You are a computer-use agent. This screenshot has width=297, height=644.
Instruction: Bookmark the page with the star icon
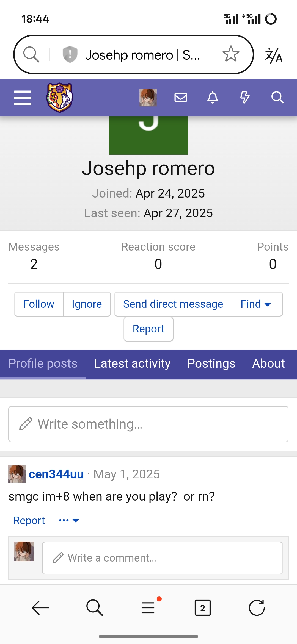coord(231,54)
